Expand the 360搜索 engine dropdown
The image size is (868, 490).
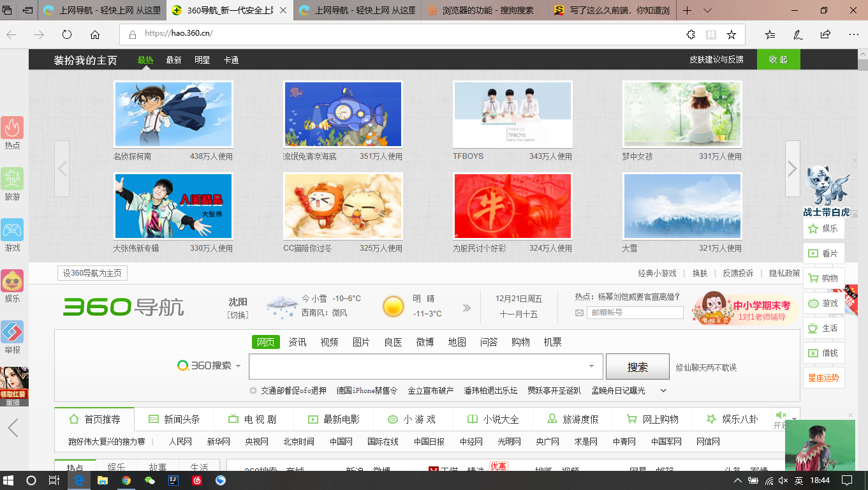[x=238, y=366]
